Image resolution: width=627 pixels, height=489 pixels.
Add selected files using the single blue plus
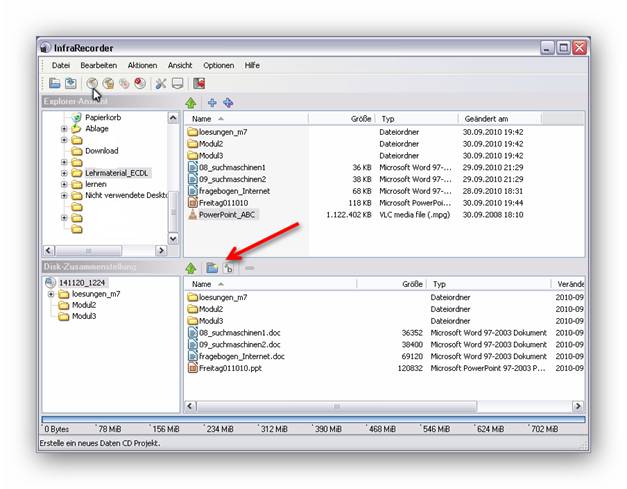coord(212,103)
